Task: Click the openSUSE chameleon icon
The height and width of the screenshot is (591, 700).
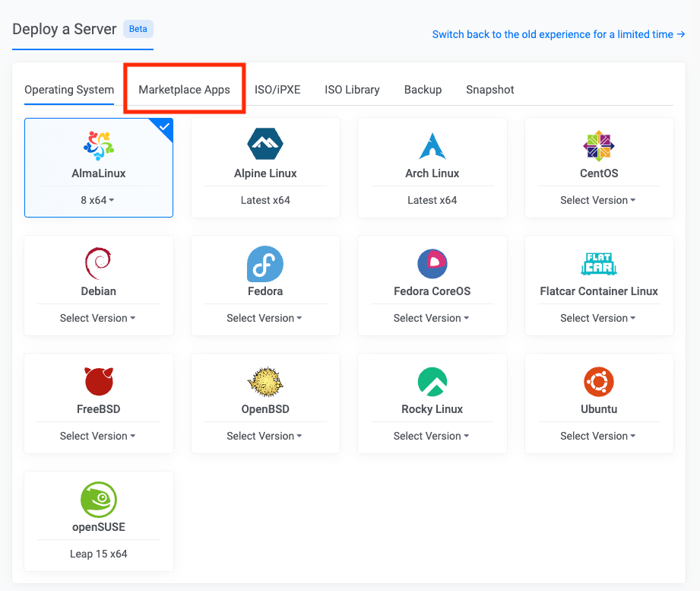Action: click(x=99, y=500)
